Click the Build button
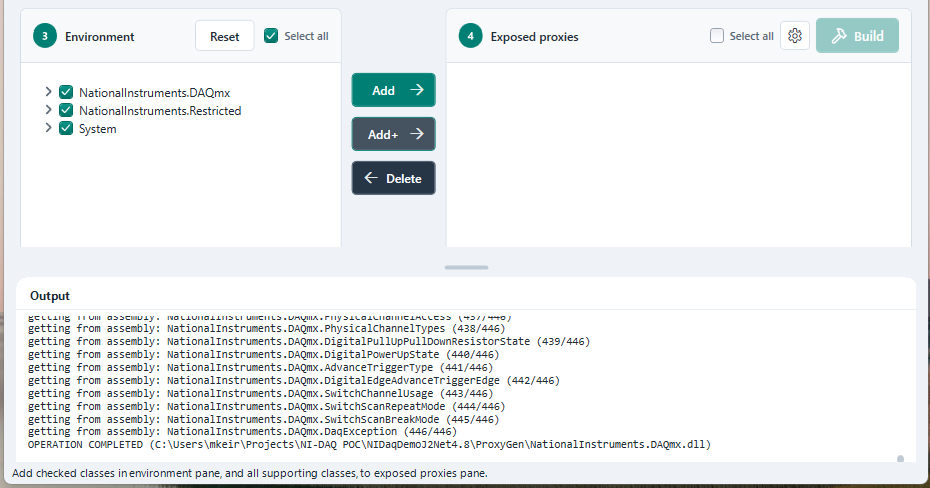 857,36
